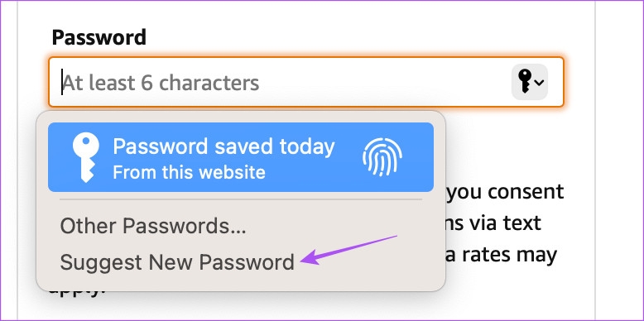
Task: Click the purple arrow annotation
Action: pos(348,250)
